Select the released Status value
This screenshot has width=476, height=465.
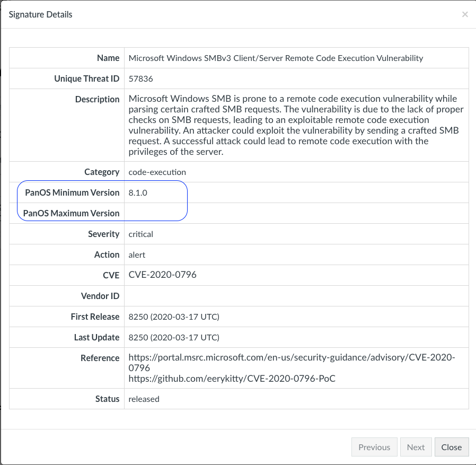click(x=144, y=399)
